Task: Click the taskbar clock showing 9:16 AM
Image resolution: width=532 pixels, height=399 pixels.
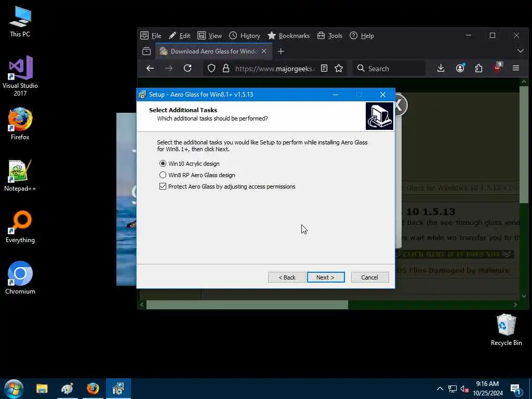Action: coord(488,389)
